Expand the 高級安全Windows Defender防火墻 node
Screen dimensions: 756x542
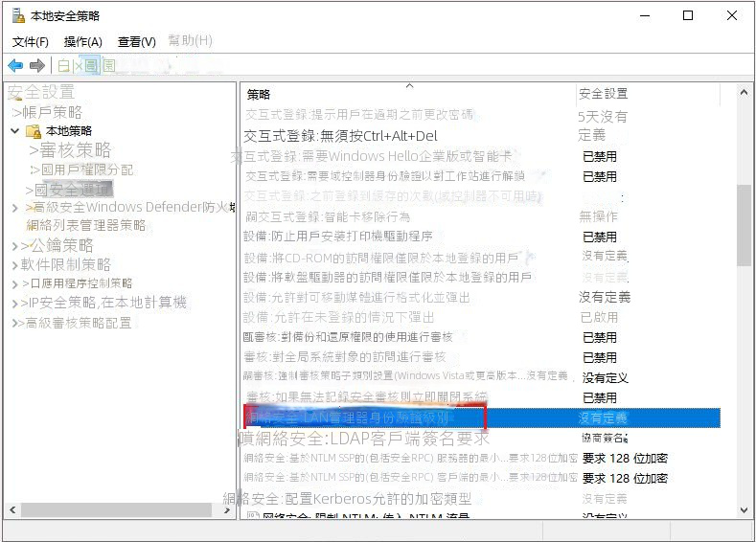[x=15, y=208]
